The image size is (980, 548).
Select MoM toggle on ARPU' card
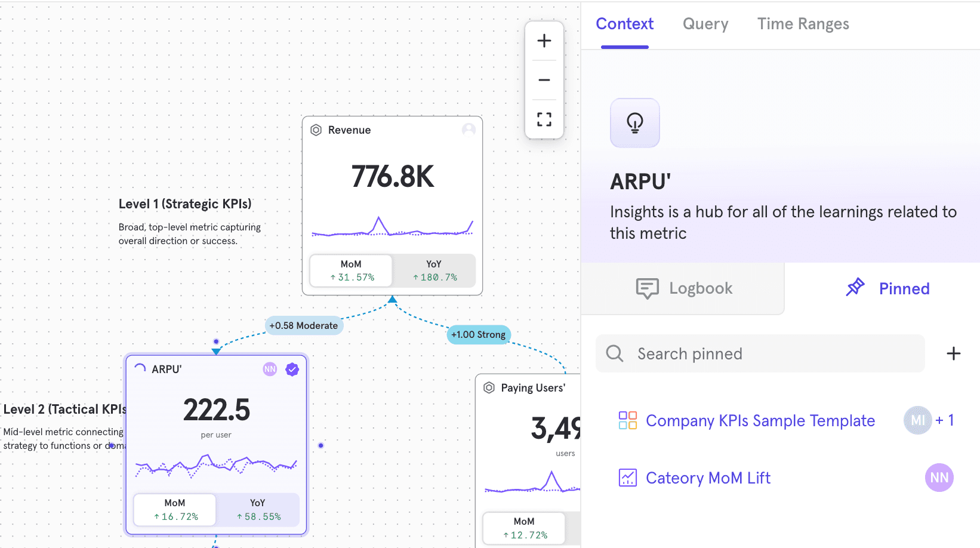[175, 510]
